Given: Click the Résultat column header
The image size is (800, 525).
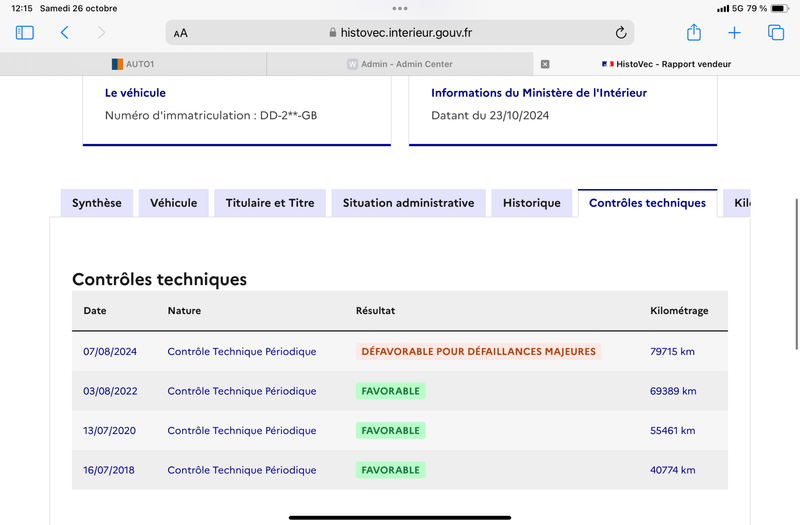Looking at the screenshot, I should tap(376, 311).
